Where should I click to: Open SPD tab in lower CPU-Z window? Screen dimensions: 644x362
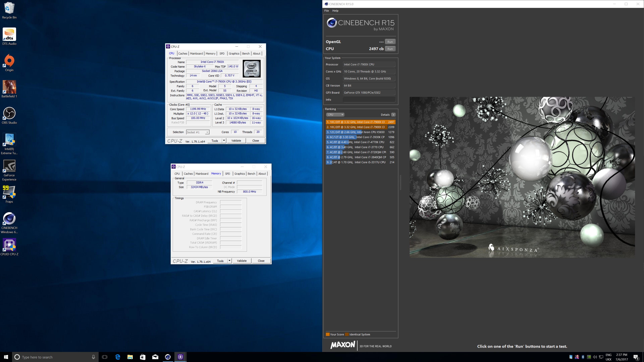[x=228, y=174]
